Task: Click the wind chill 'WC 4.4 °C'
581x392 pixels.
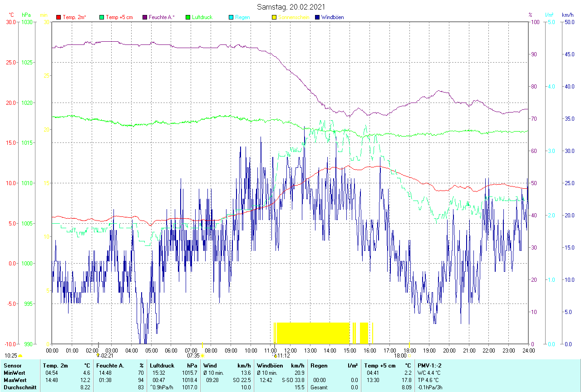Action: 429,373
